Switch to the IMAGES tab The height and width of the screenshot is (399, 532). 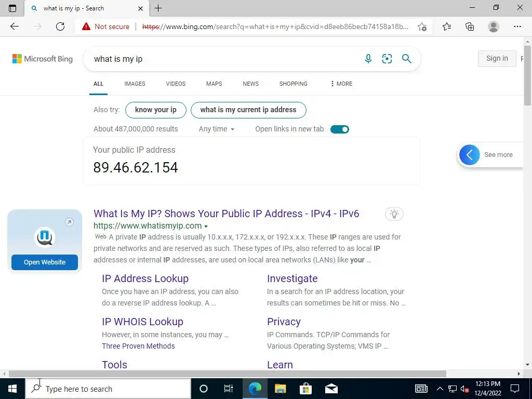pyautogui.click(x=135, y=84)
